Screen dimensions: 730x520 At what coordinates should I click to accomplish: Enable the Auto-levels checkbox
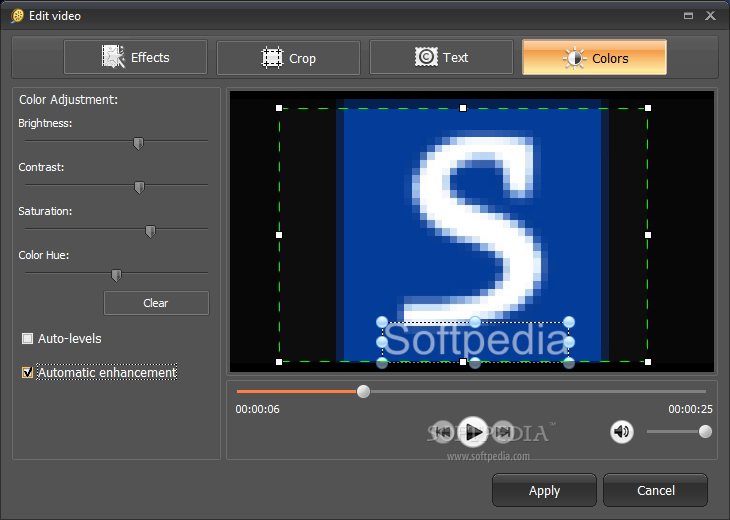click(x=27, y=338)
